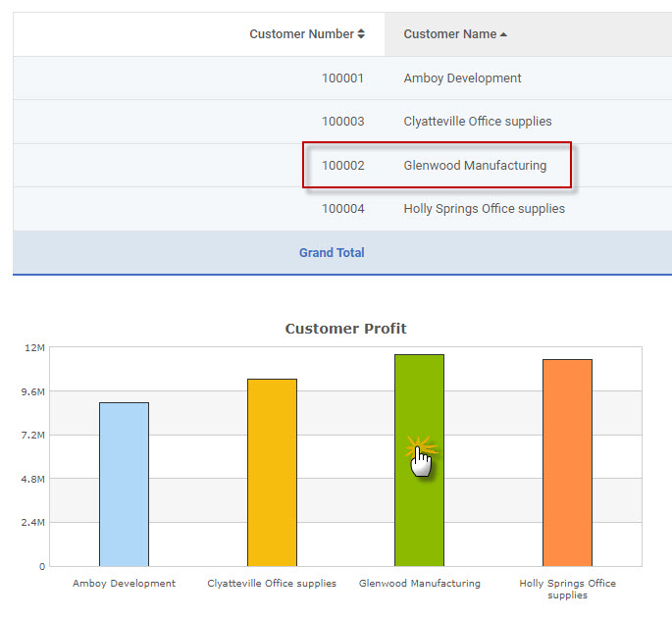
Task: Click Amboy Development chart axis label
Action: [x=124, y=583]
